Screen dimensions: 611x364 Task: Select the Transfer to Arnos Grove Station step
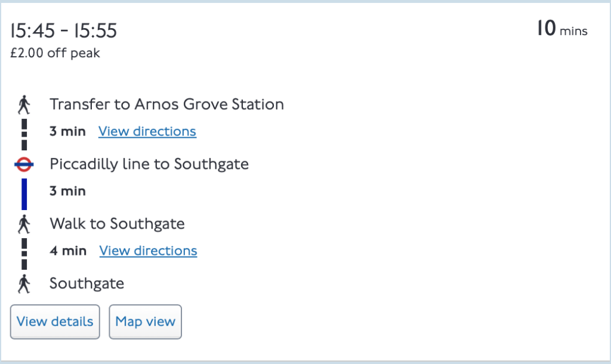pos(166,104)
